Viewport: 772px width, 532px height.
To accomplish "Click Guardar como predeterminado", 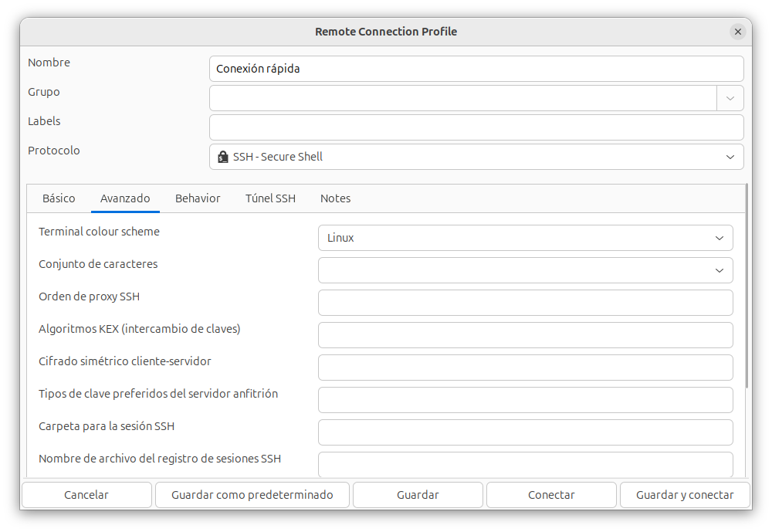I will coord(252,495).
